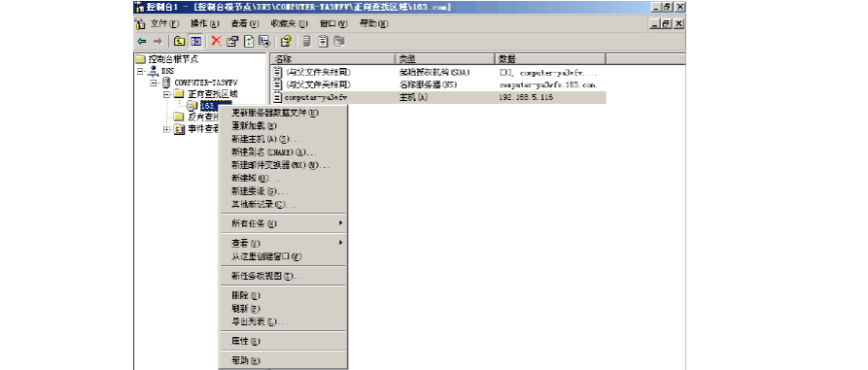Collapse the COMPUTER-YA3WFV tree node
This screenshot has width=868, height=370.
coord(154,83)
